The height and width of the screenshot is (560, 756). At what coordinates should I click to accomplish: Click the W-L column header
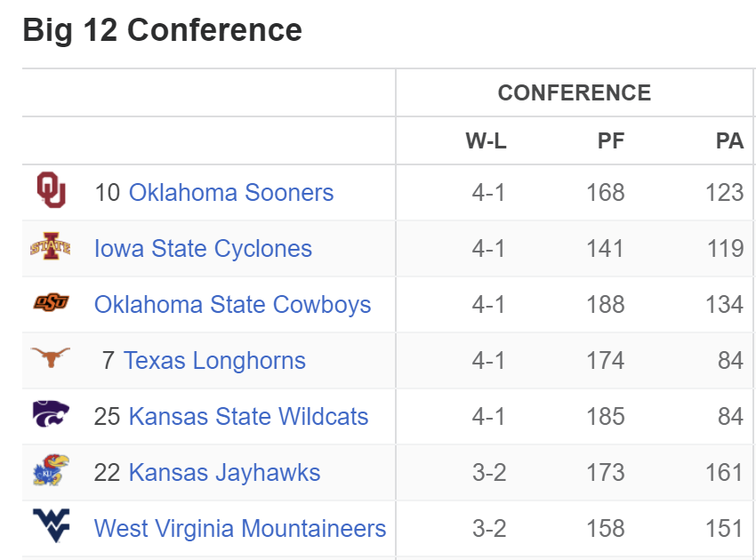coord(486,140)
